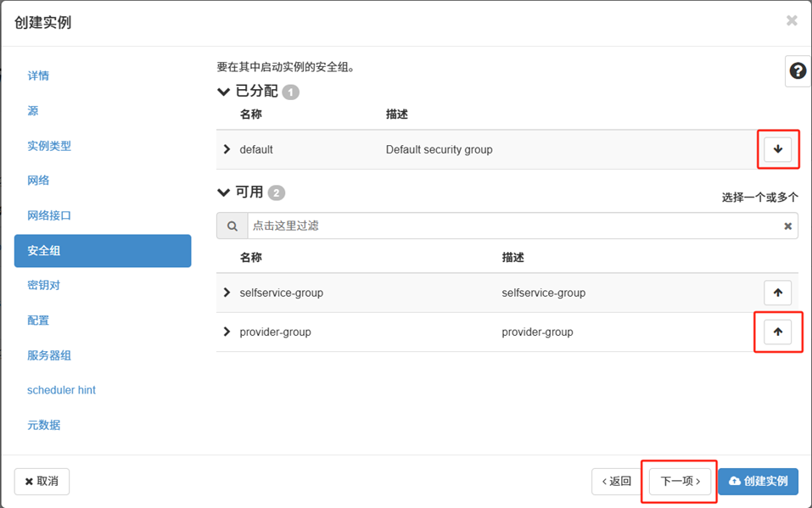Collapse the 可用 section
The width and height of the screenshot is (812, 508).
pos(223,193)
